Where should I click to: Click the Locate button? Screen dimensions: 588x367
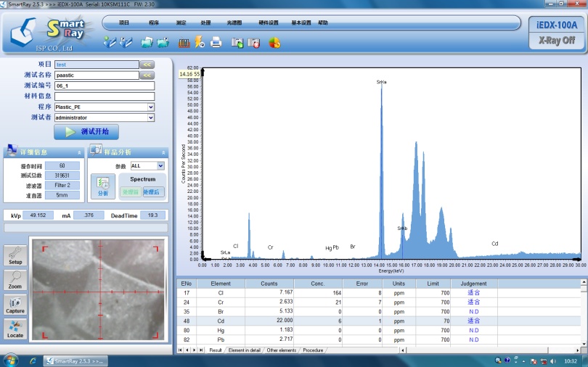click(x=15, y=329)
